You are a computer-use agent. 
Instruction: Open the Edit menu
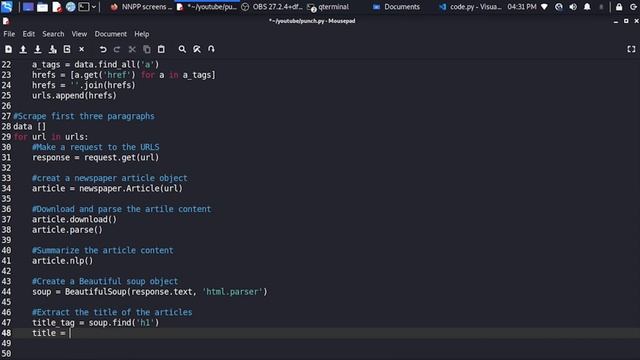[29, 34]
